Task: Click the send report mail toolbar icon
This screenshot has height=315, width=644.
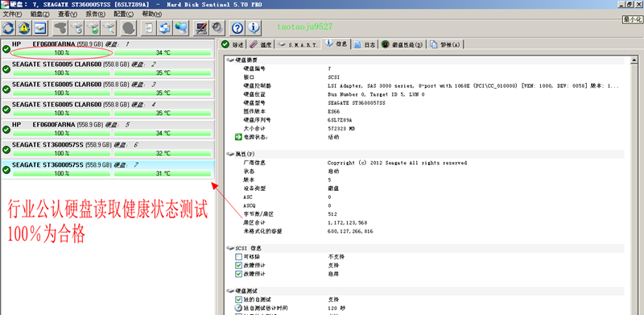Action: coord(165,28)
